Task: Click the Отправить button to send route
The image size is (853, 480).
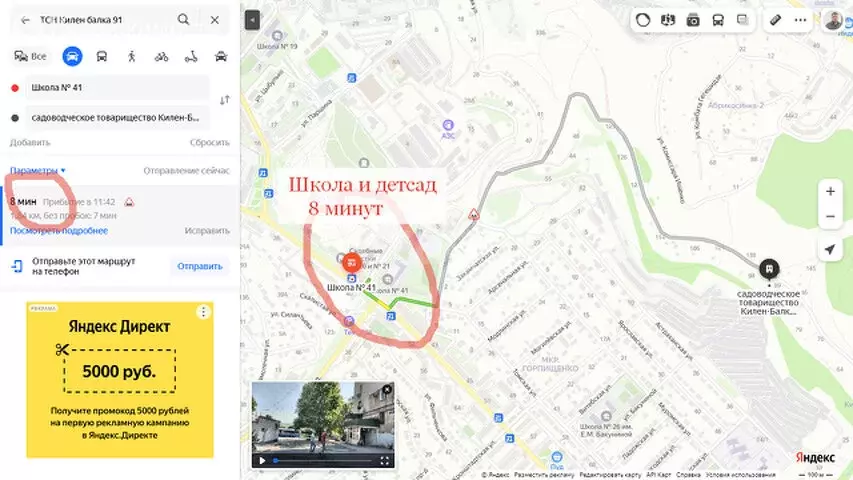Action: (198, 266)
